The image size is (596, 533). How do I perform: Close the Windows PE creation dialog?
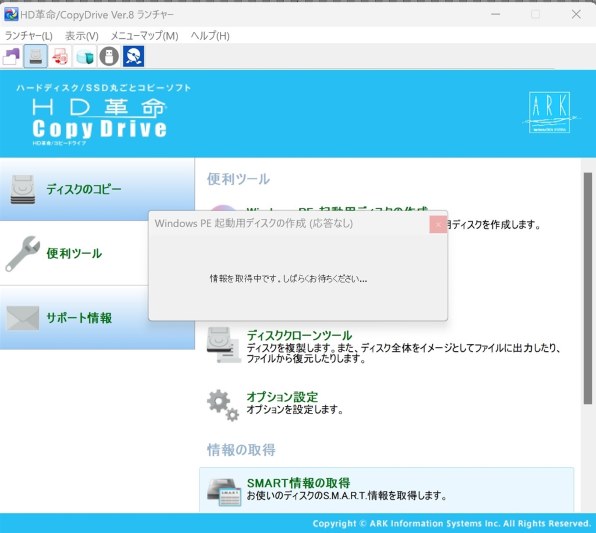pos(438,224)
